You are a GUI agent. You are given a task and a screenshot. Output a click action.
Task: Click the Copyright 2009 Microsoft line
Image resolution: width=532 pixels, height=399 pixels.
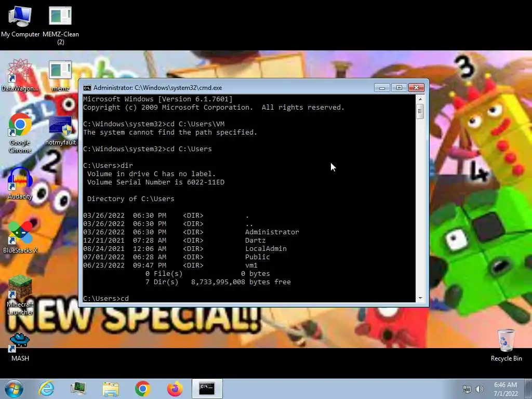tap(214, 108)
